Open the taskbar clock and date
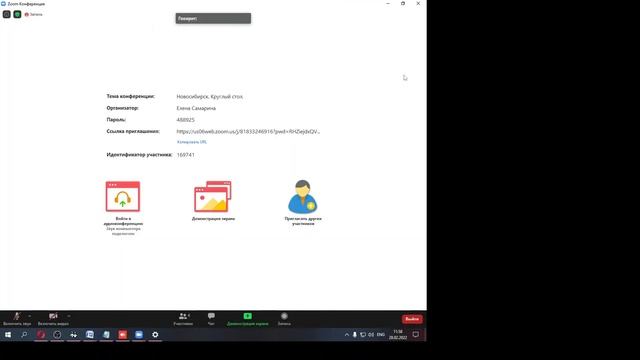This screenshot has height=360, width=640. [x=398, y=335]
